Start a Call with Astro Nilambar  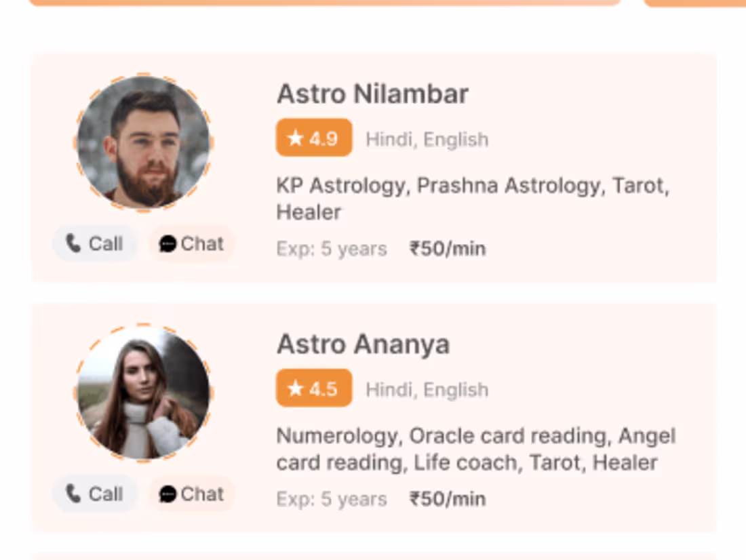pyautogui.click(x=95, y=243)
